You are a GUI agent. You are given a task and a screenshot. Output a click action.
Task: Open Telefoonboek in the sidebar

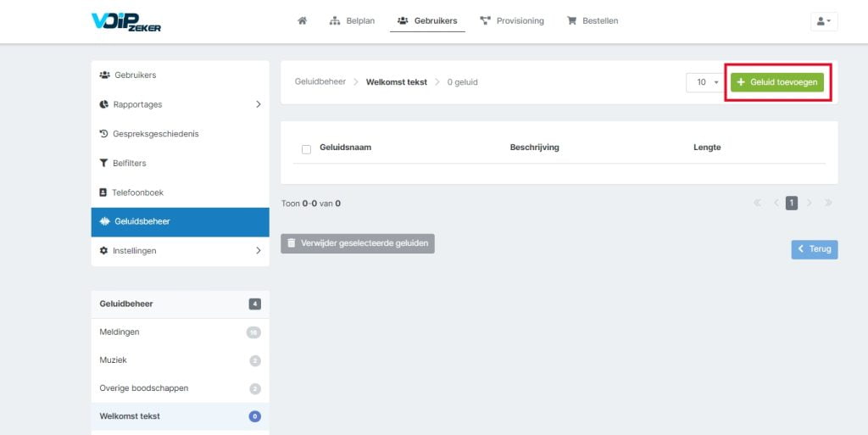point(180,192)
